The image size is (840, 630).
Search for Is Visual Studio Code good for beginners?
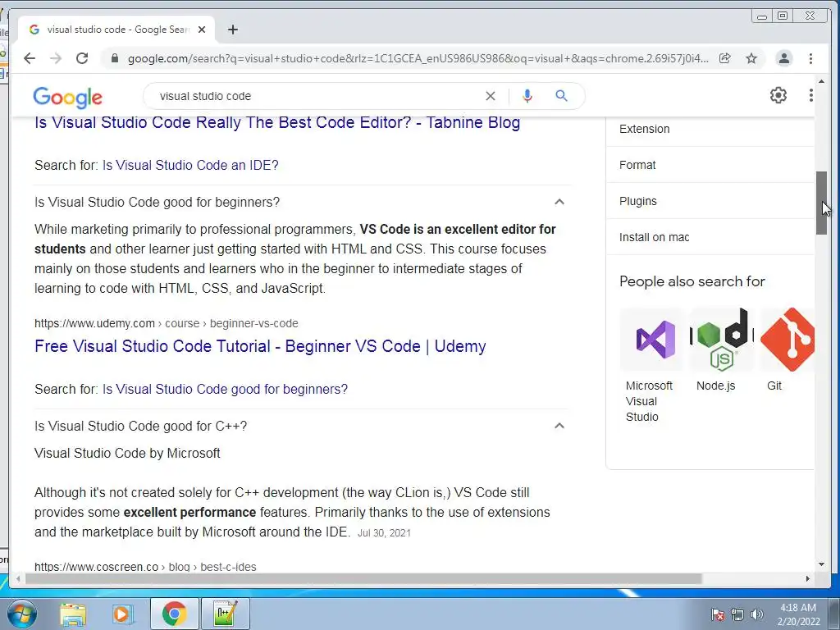(225, 389)
